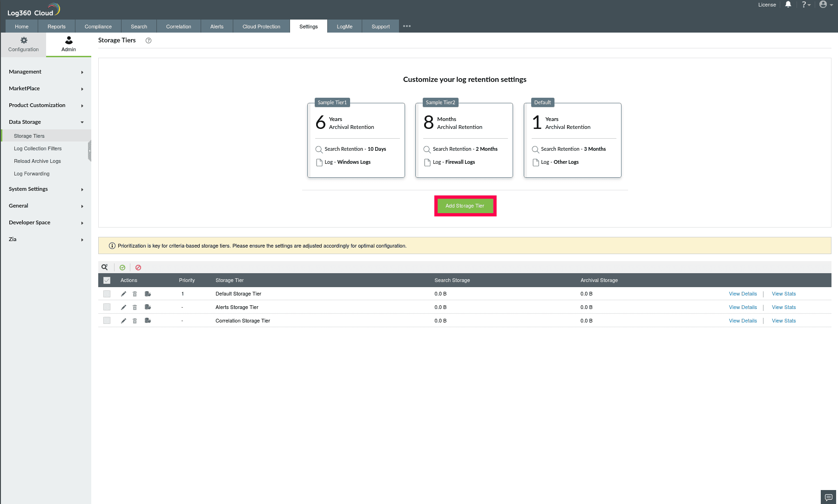Image resolution: width=838 pixels, height=504 pixels.
Task: Delete the Alerts Storage Tier via trash icon
Action: pyautogui.click(x=135, y=307)
